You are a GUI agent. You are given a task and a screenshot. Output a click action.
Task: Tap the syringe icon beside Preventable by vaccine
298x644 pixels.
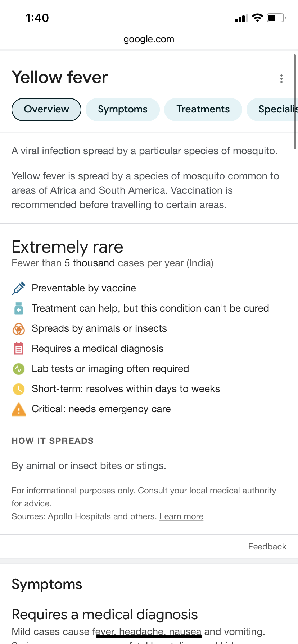[19, 288]
